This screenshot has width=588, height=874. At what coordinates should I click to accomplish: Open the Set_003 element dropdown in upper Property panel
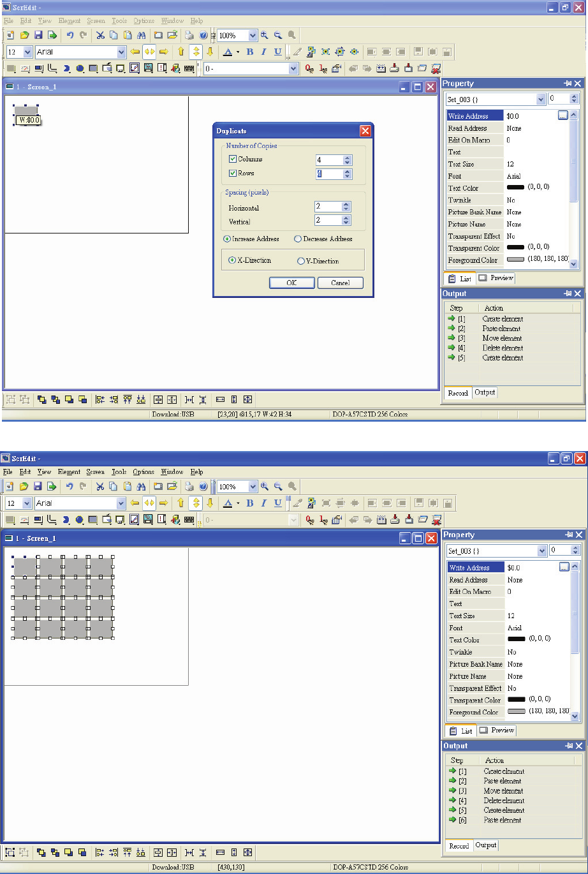click(541, 100)
